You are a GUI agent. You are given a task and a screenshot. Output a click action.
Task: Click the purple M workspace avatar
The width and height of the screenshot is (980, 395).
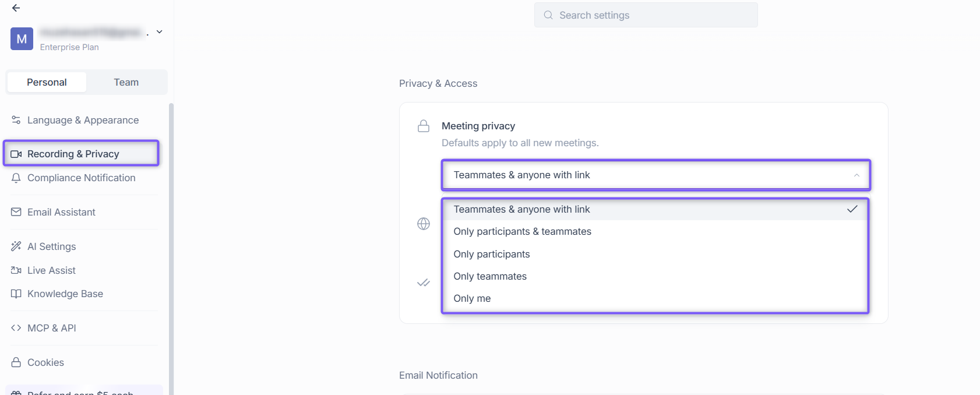(x=22, y=39)
